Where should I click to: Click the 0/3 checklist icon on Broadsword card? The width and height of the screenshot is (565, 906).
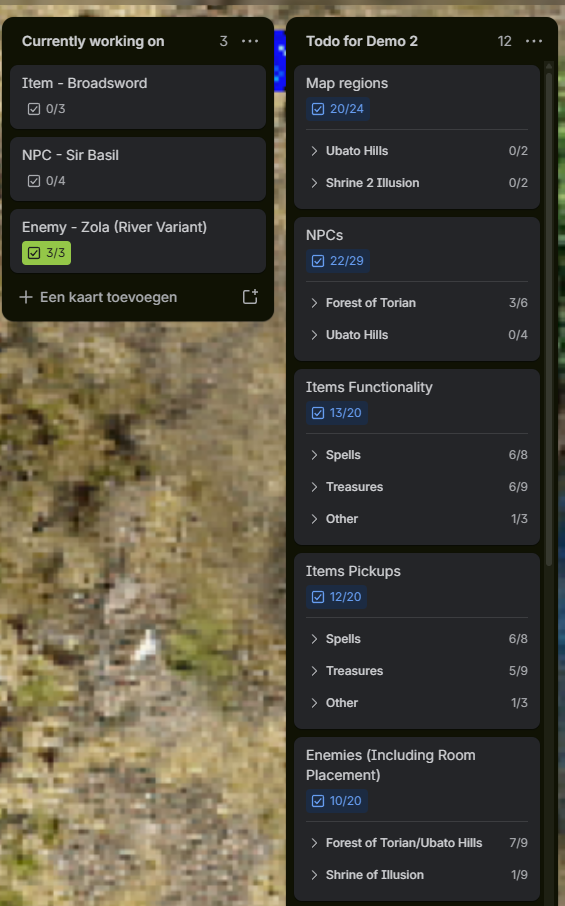[x=34, y=109]
